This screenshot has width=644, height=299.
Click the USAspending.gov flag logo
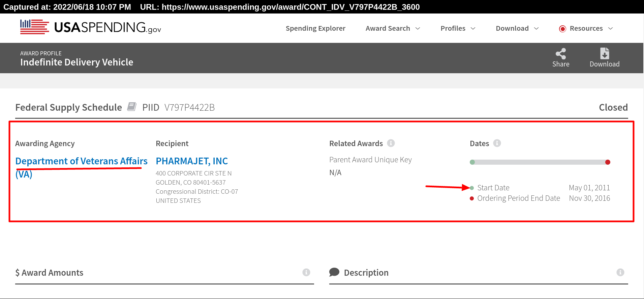click(x=34, y=27)
